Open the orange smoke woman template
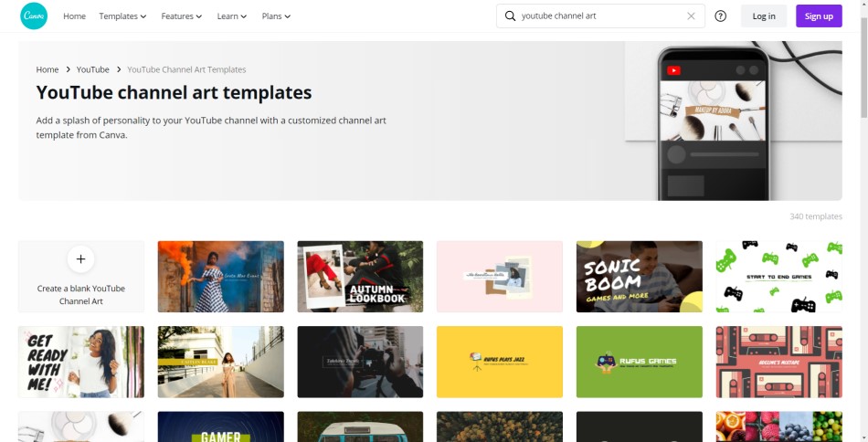 [221, 277]
